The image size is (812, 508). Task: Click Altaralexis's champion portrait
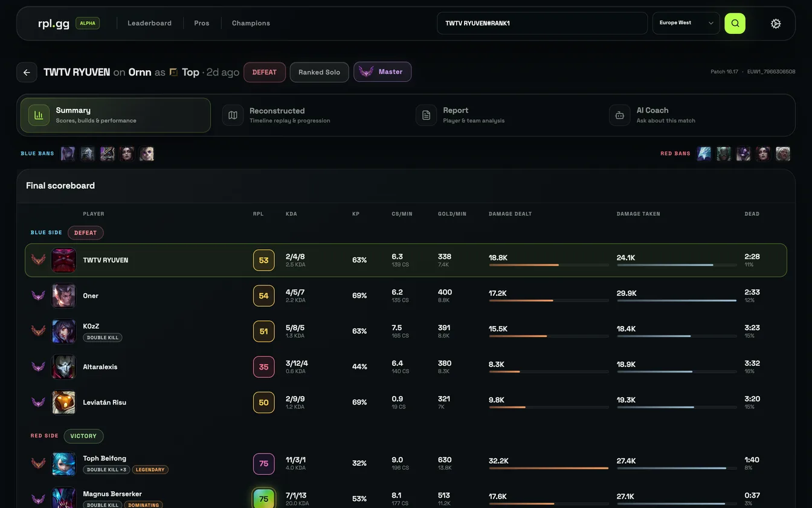coord(63,366)
